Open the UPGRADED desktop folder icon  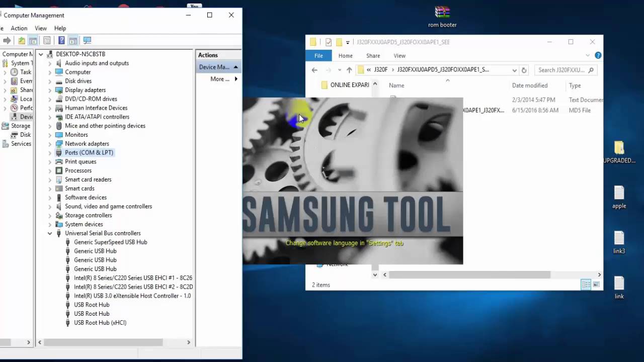(619, 152)
